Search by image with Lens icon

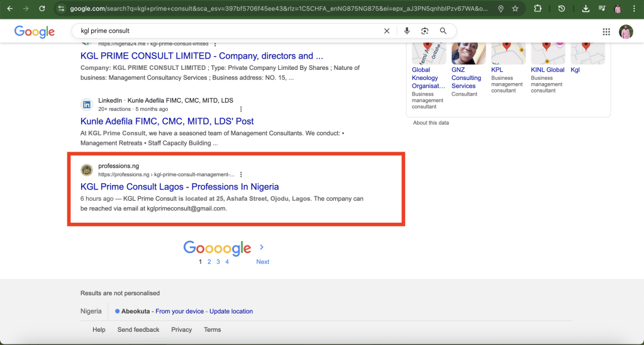(x=425, y=31)
